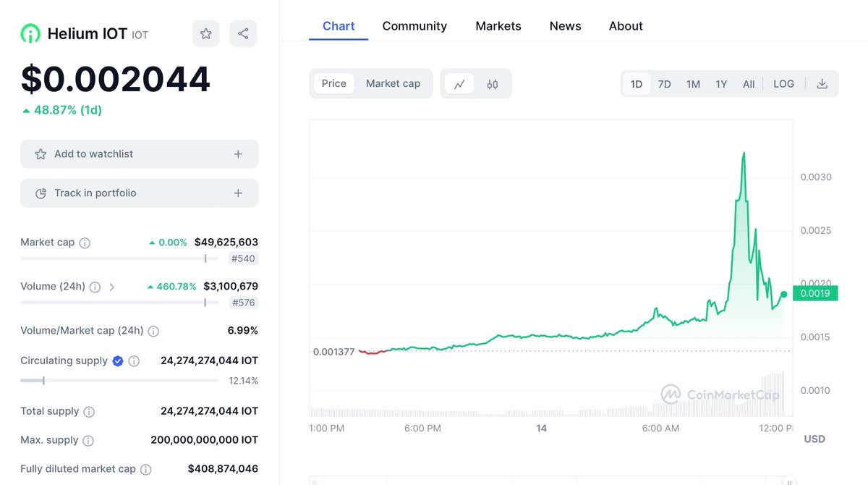
Task: Click the Circulating supply info icon
Action: [134, 360]
